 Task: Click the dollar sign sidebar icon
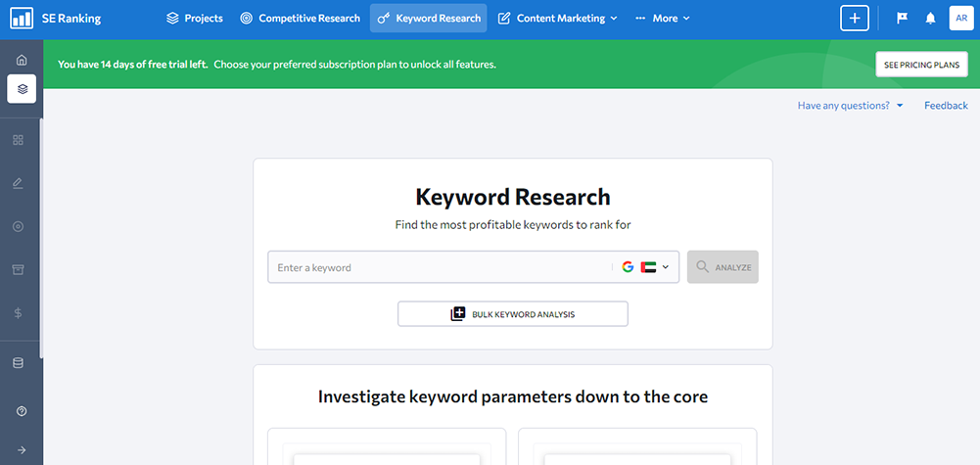coord(19,312)
